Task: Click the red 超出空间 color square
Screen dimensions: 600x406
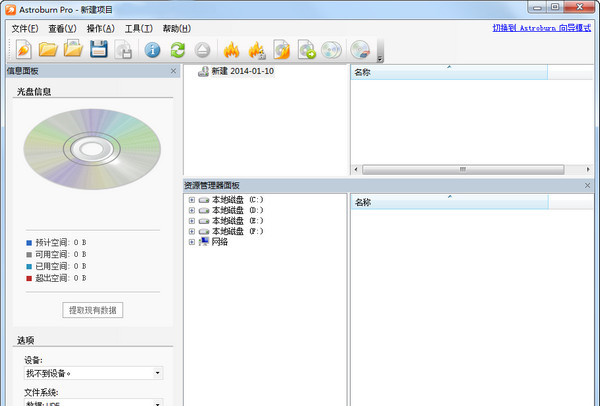Action: click(x=29, y=278)
